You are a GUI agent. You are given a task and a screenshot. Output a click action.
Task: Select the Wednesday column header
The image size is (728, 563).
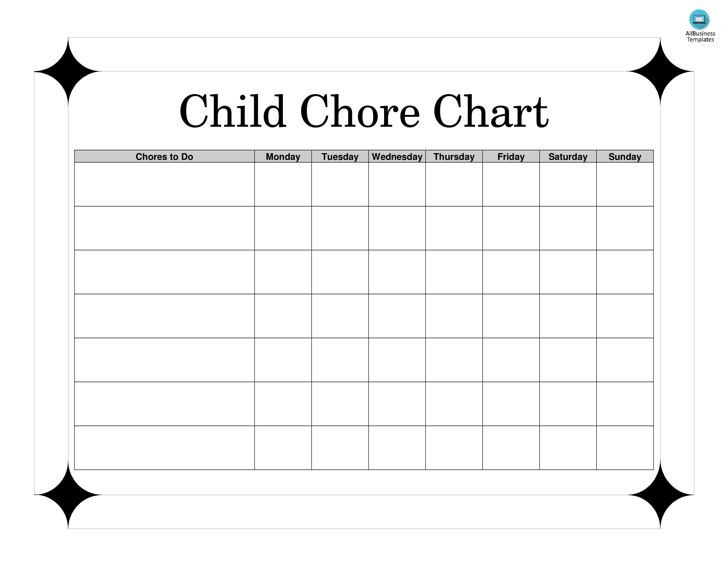pyautogui.click(x=397, y=156)
